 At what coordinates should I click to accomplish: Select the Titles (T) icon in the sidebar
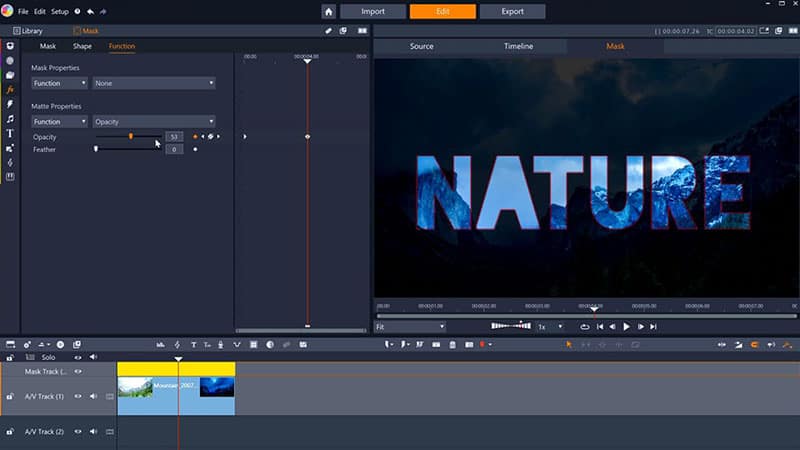click(x=10, y=133)
